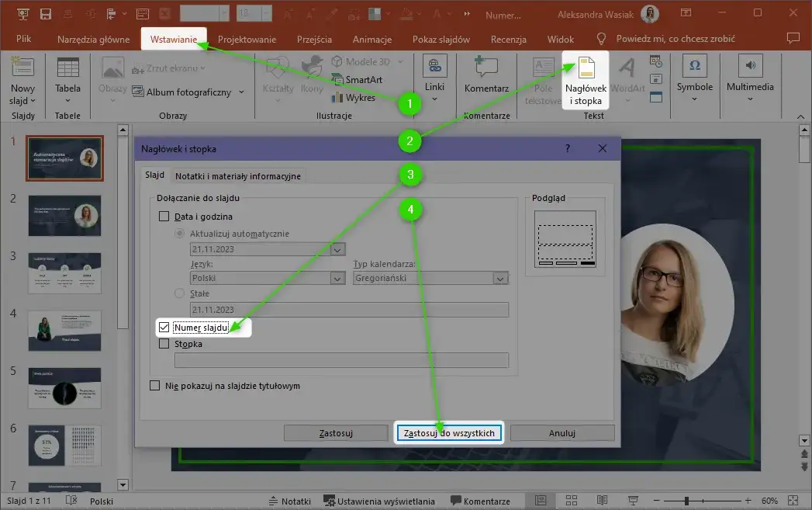Image resolution: width=812 pixels, height=510 pixels.
Task: Select the SmartArt icon in the ribbon
Action: point(358,79)
